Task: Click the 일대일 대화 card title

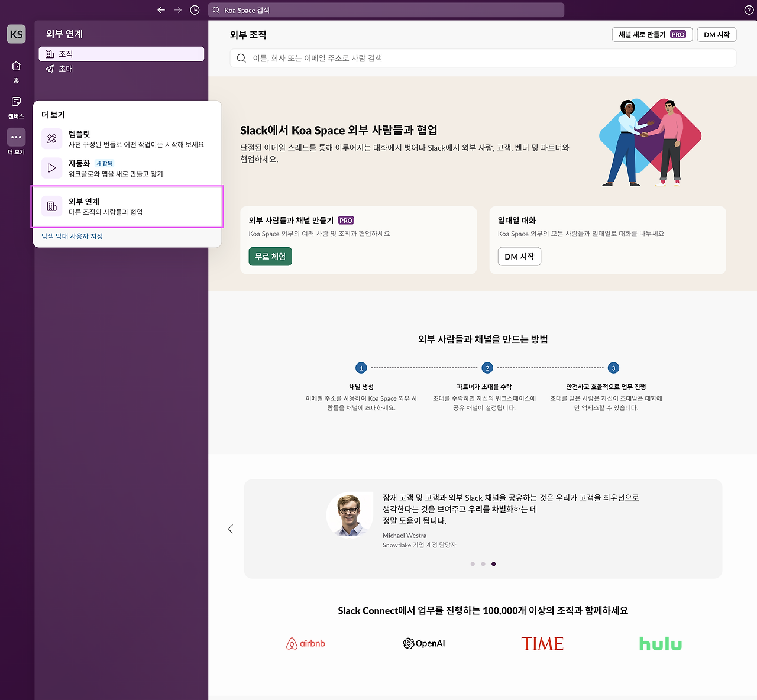Action: [517, 220]
